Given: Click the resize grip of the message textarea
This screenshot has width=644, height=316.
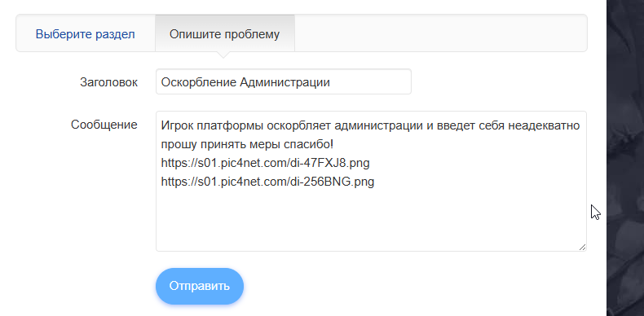Looking at the screenshot, I should click(582, 247).
